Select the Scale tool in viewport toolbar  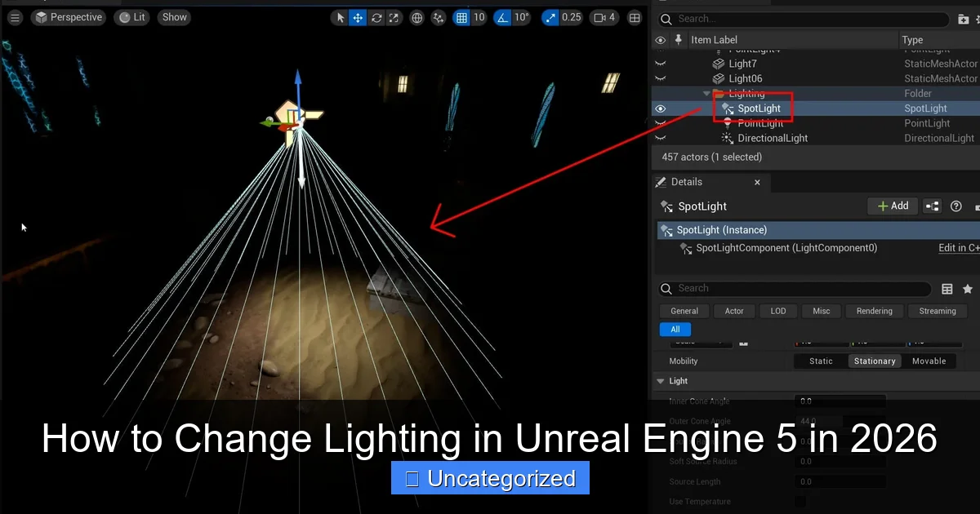pos(394,17)
